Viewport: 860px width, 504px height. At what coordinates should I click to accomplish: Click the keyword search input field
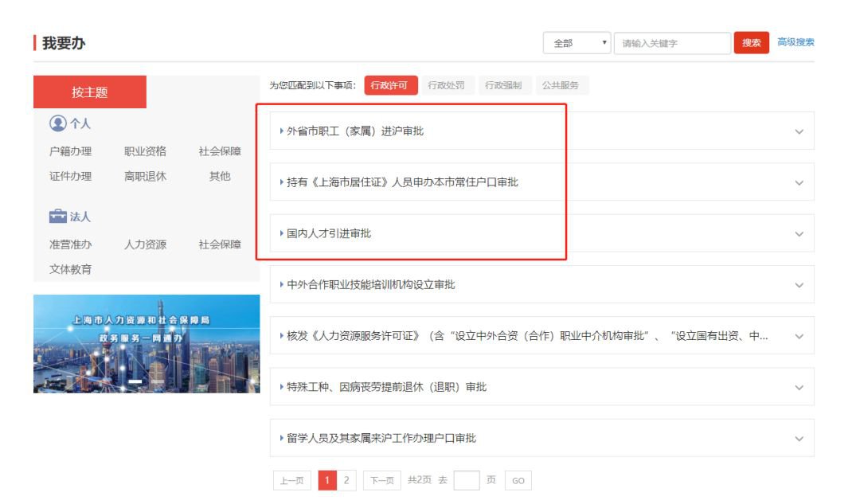pyautogui.click(x=672, y=43)
